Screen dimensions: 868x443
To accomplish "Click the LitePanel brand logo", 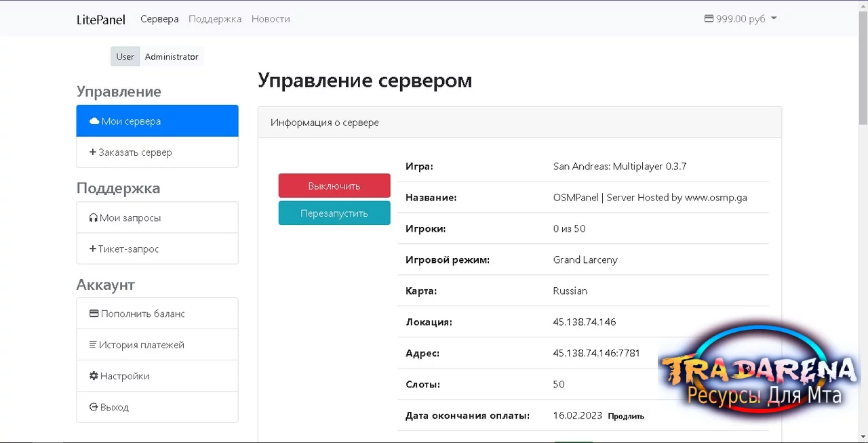I will (101, 19).
